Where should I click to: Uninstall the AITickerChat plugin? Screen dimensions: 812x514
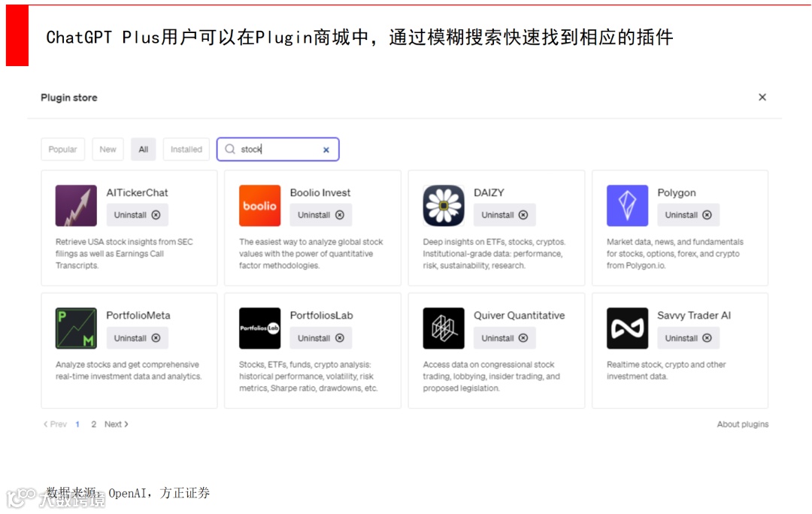click(138, 215)
